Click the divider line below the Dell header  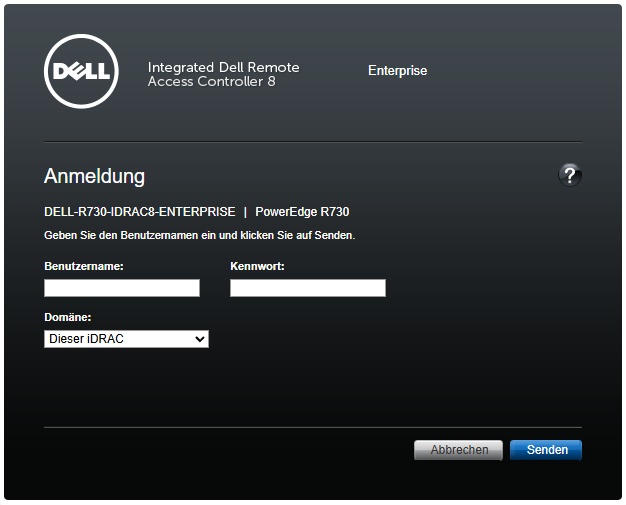point(312,141)
